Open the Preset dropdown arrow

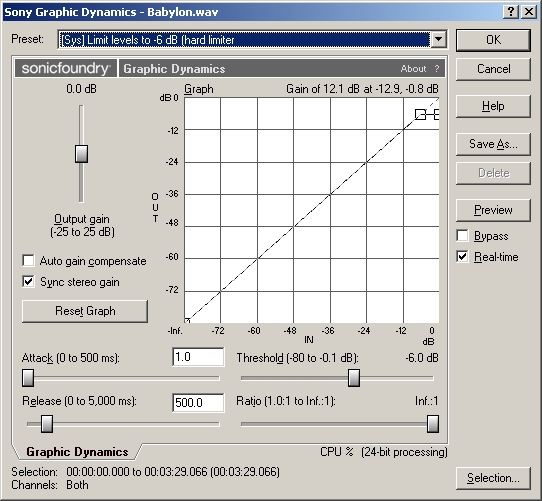click(438, 39)
